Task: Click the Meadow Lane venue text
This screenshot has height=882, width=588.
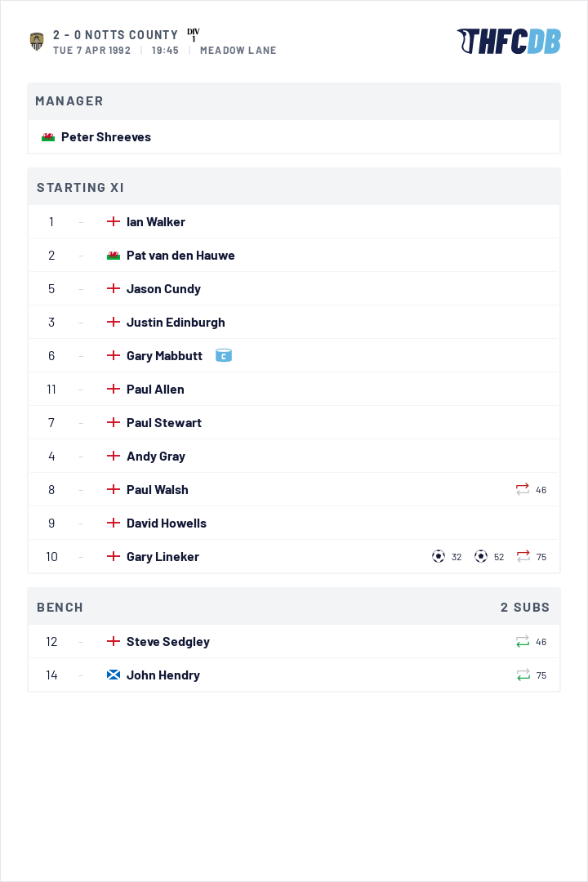Action: pos(238,50)
